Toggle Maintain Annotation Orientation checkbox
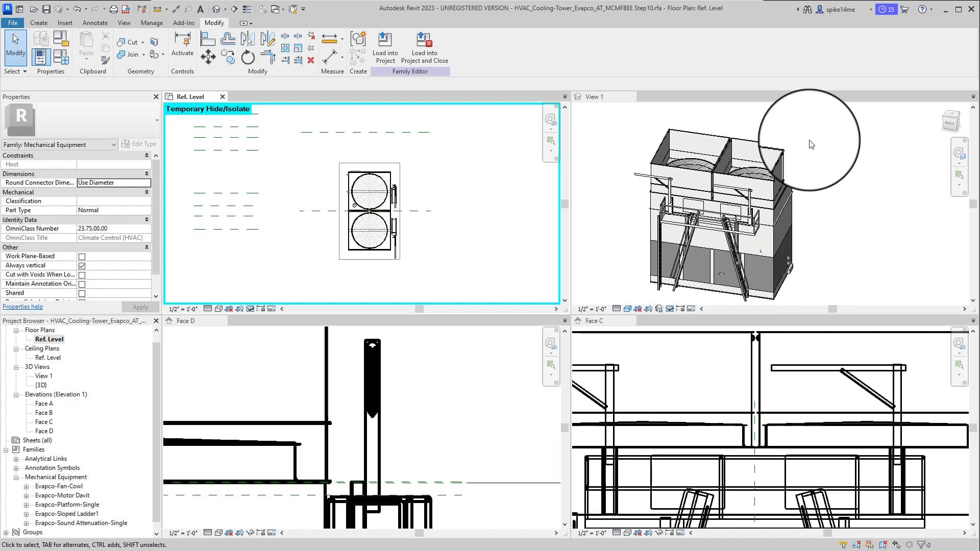 coord(82,284)
